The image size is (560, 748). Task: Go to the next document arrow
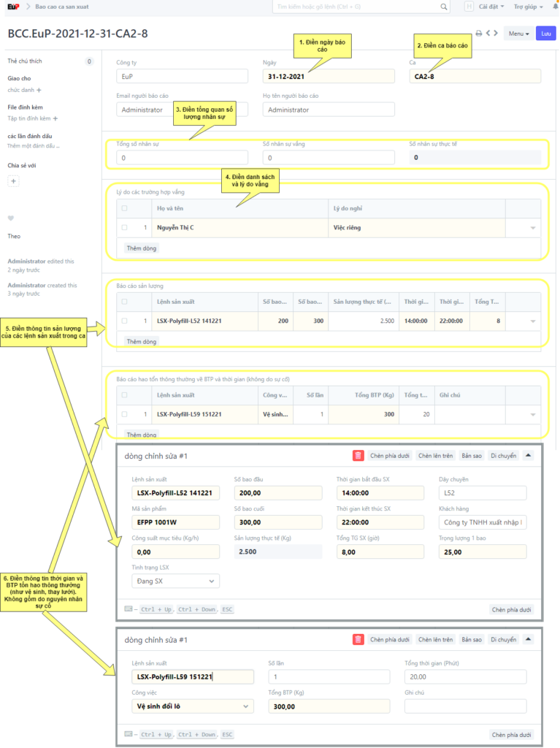click(496, 34)
